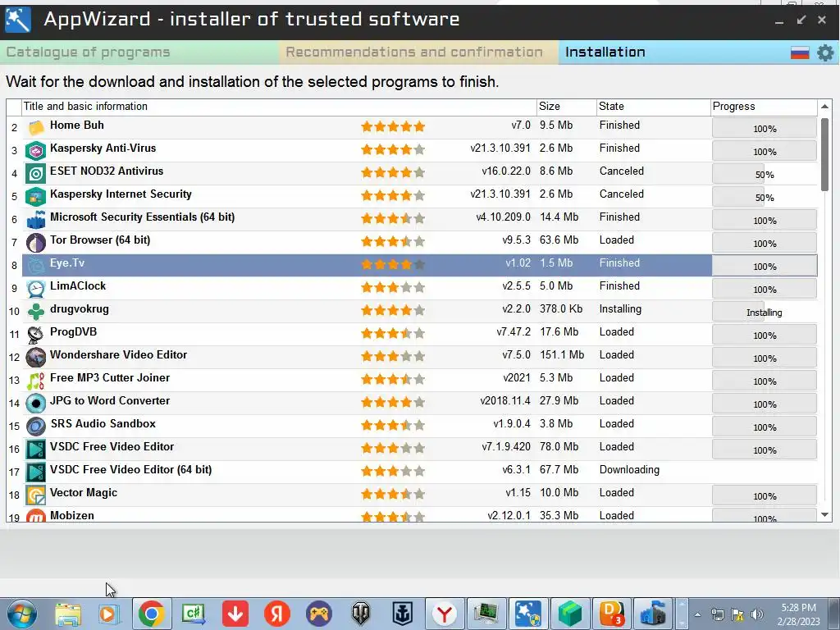Screen dimensions: 840x630
Task: Click the SRS Audio Sandbox icon
Action: 36,427
